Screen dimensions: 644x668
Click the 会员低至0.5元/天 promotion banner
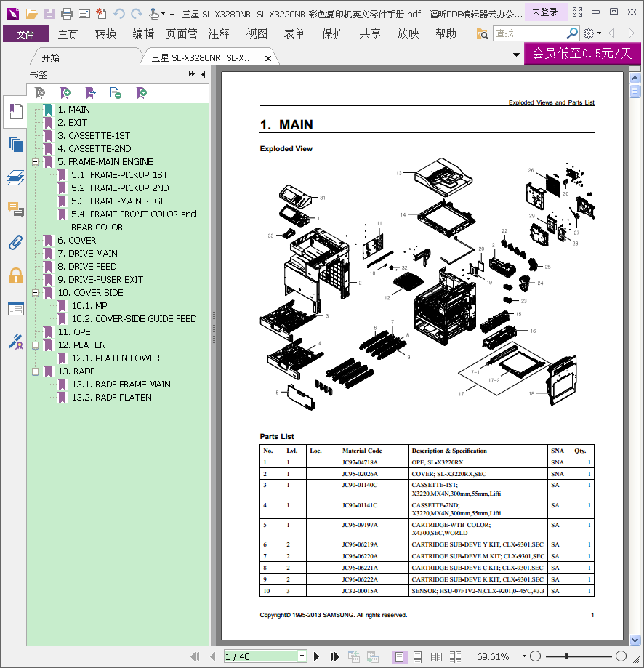582,53
